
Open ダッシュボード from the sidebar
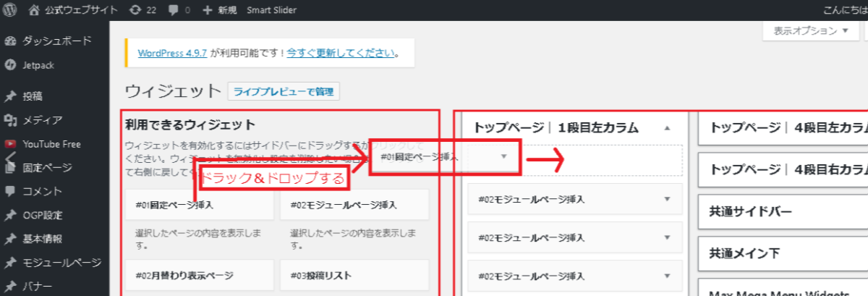tap(56, 41)
